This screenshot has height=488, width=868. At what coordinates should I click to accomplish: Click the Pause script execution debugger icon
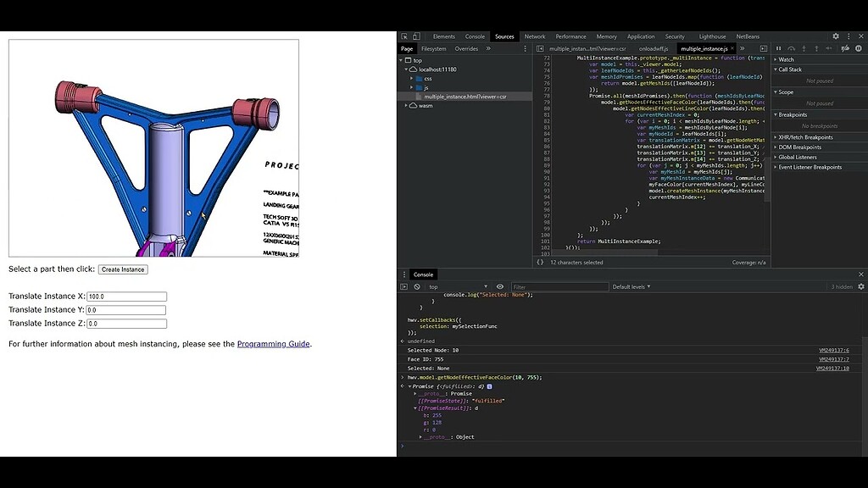tap(779, 49)
